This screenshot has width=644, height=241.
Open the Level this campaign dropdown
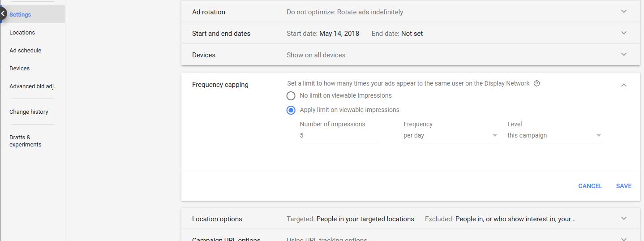(x=555, y=136)
